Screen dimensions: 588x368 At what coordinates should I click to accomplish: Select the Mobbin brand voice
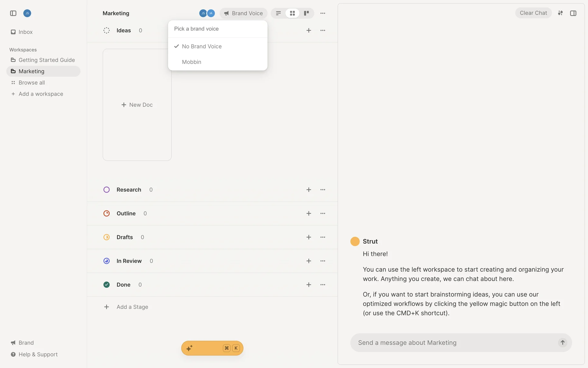click(x=192, y=62)
